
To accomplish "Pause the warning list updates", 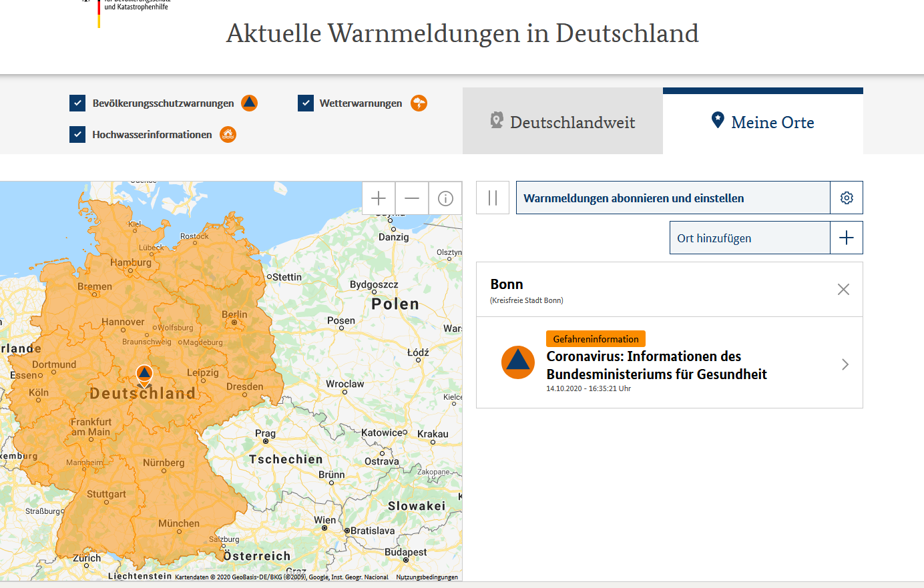I will pyautogui.click(x=493, y=198).
